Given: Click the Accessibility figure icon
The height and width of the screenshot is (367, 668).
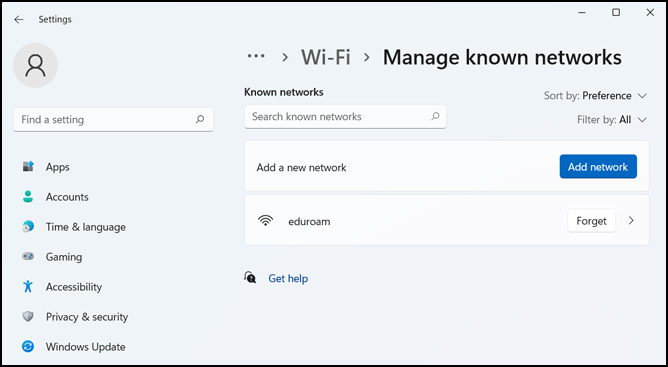Looking at the screenshot, I should (28, 286).
